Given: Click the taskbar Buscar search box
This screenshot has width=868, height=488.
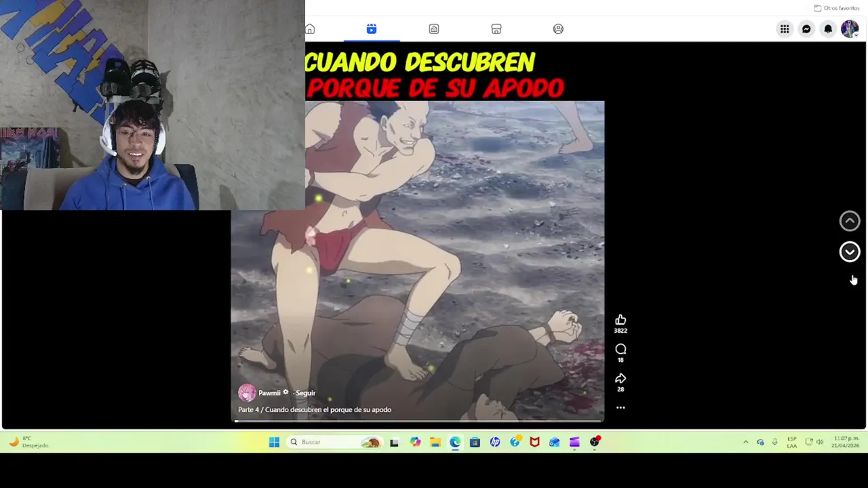Looking at the screenshot, I should (x=335, y=442).
